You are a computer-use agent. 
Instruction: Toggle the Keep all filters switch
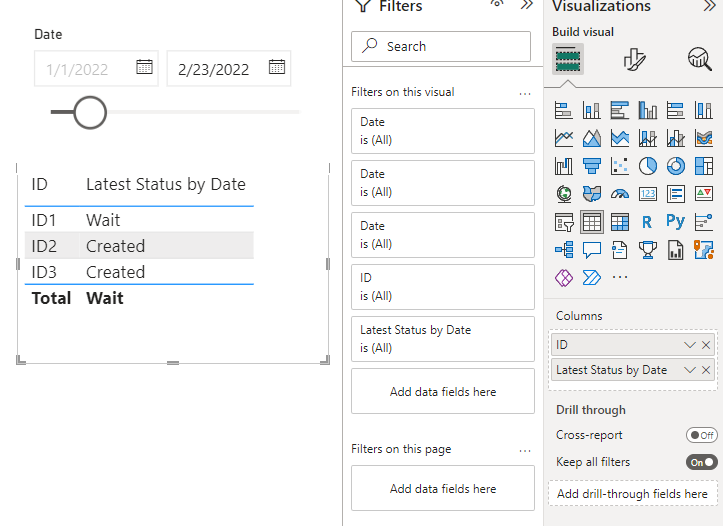pyautogui.click(x=702, y=462)
